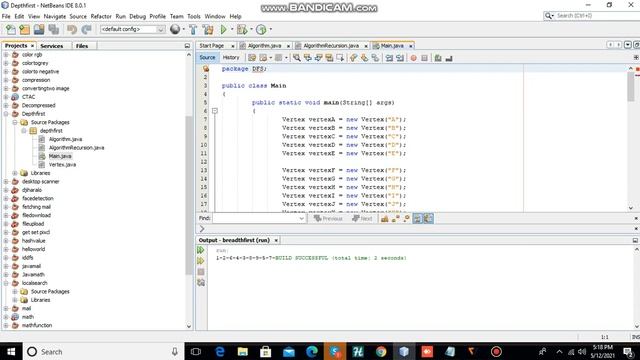
Task: Open the Refactor menu
Action: click(101, 16)
